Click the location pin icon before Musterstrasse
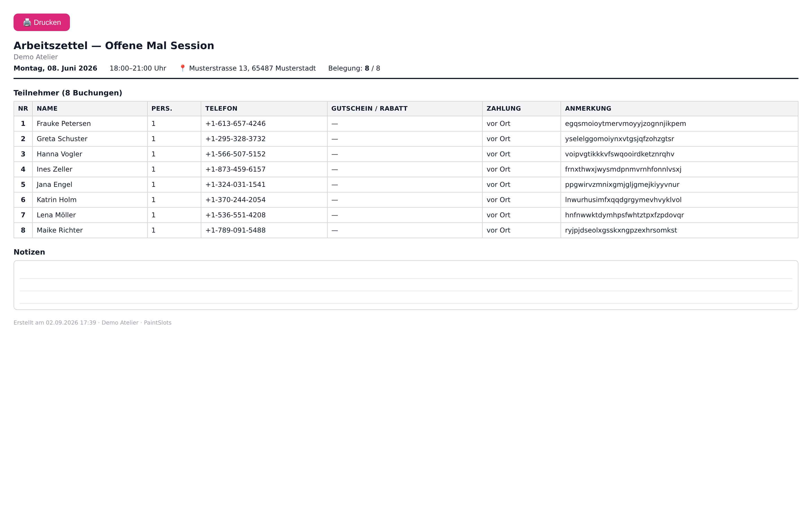Image resolution: width=812 pixels, height=508 pixels. coord(182,68)
